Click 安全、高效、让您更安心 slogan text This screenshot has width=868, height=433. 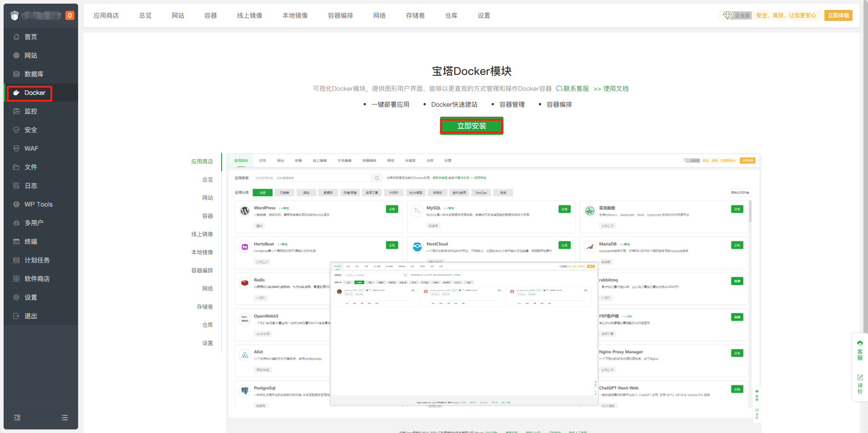pyautogui.click(x=786, y=15)
